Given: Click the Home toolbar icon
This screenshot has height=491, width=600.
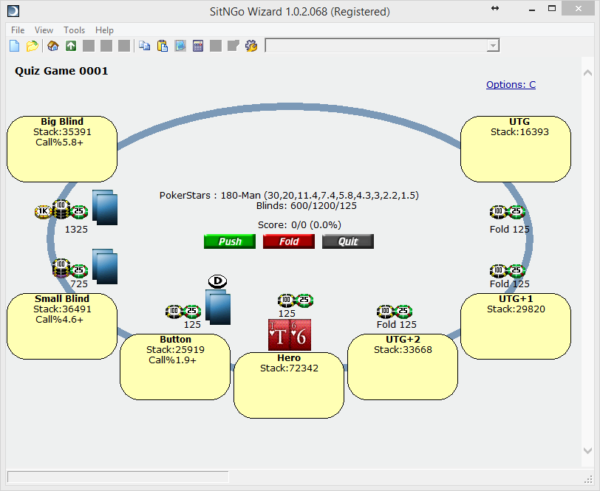Looking at the screenshot, I should 53,46.
